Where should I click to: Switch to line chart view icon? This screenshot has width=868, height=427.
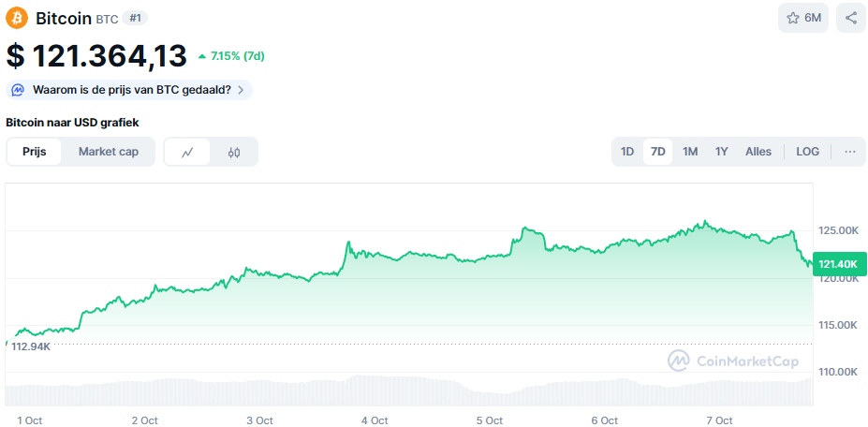coord(187,152)
